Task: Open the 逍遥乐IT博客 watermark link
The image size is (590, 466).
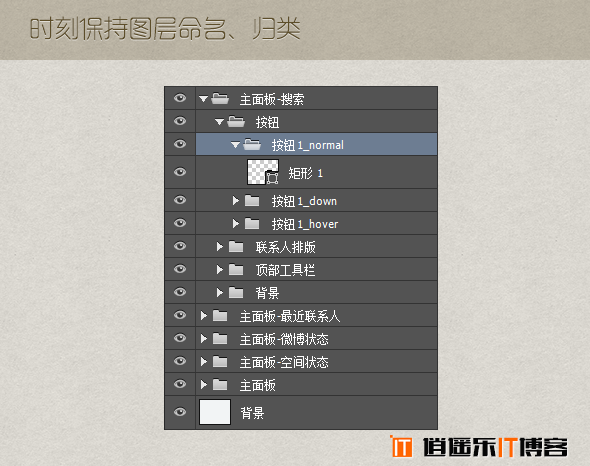Action: (495, 447)
